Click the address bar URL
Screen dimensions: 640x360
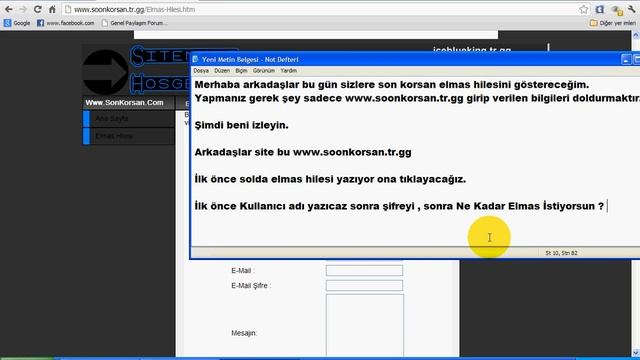click(134, 9)
